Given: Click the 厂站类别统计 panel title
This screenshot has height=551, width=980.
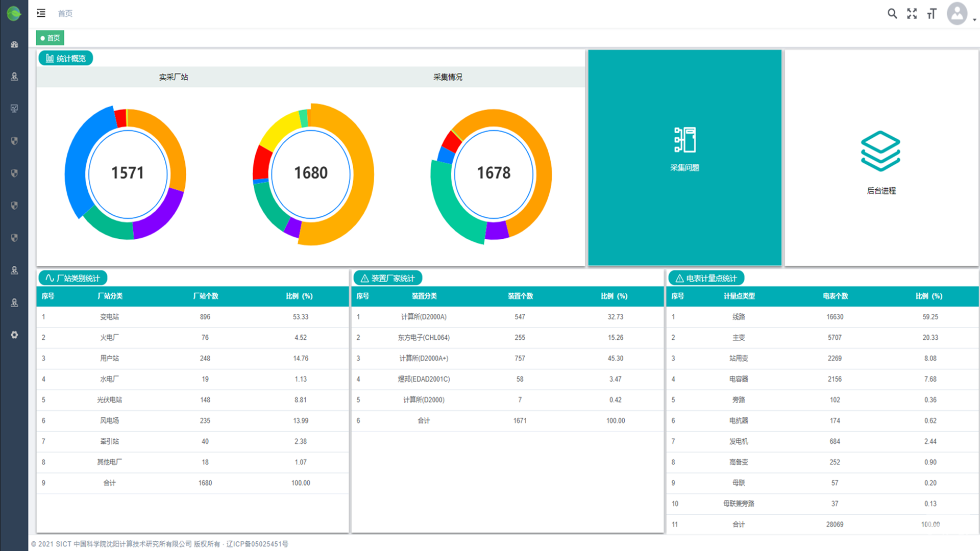Looking at the screenshot, I should 73,278.
